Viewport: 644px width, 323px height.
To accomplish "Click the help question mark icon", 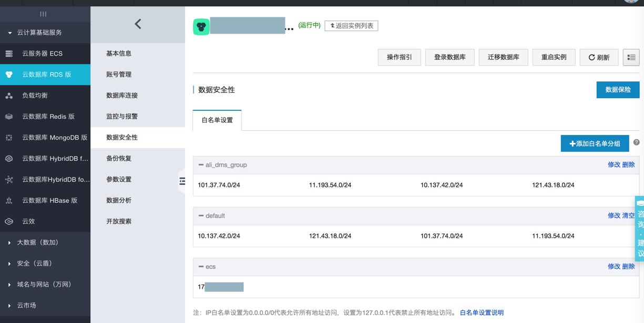I will coord(636,142).
